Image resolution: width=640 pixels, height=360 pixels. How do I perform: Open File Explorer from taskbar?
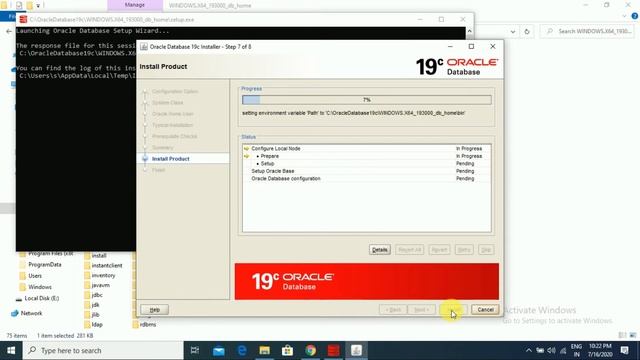pyautogui.click(x=264, y=351)
